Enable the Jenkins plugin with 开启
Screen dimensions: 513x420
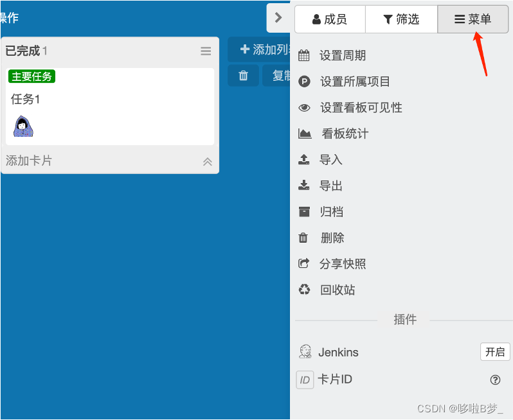495,352
